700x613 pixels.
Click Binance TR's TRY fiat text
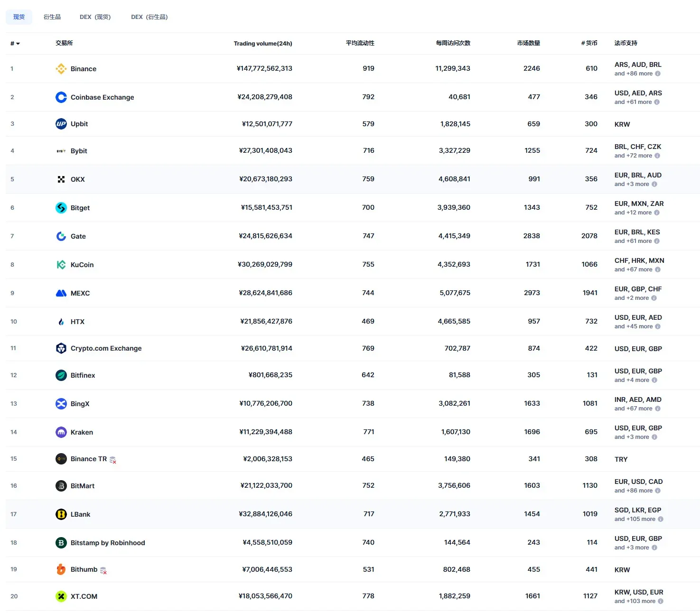click(621, 459)
